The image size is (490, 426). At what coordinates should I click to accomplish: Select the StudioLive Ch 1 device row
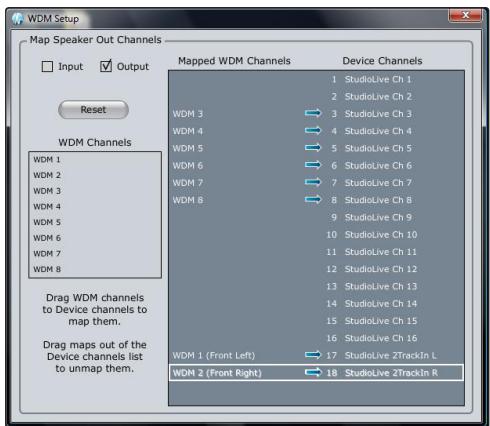pos(316,79)
